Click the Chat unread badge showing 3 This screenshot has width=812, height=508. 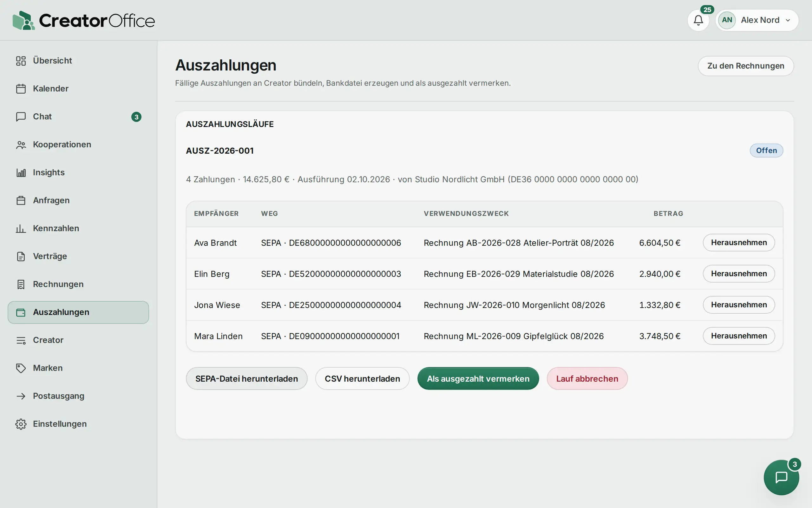point(136,117)
